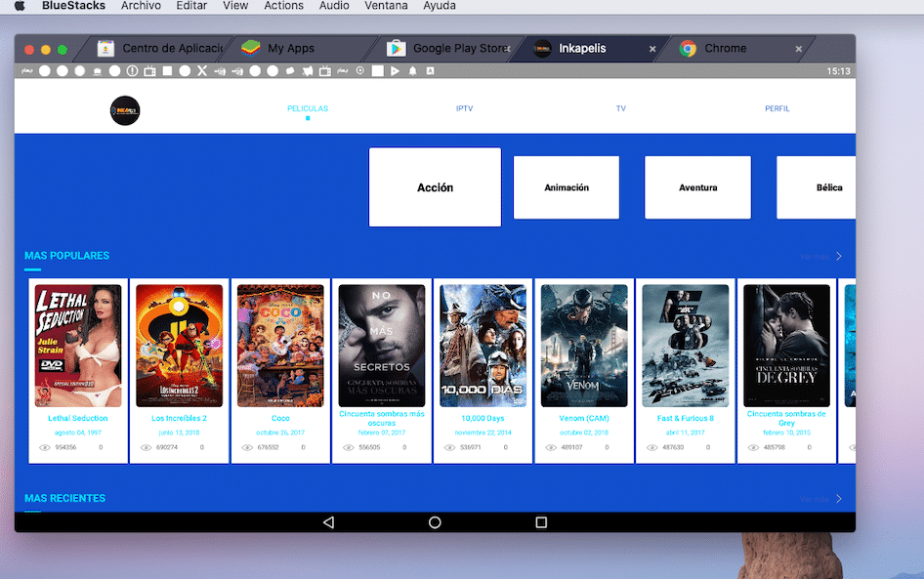This screenshot has height=579, width=924.
Task: Expand Mas Populares with the arrow chevron
Action: click(838, 257)
